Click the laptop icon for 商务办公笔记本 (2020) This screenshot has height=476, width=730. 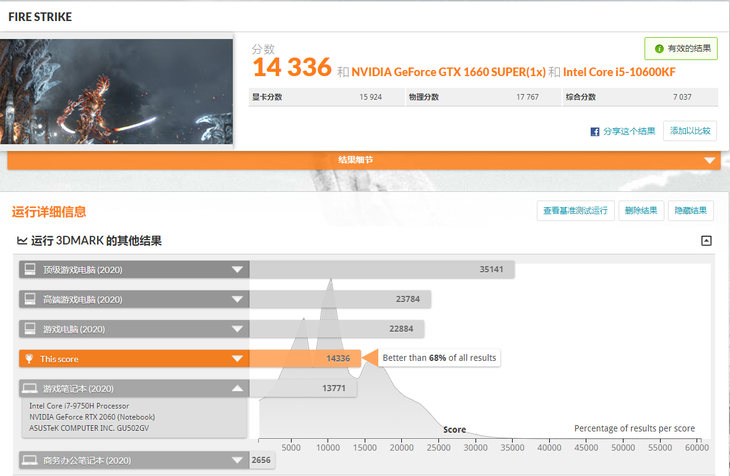click(x=30, y=460)
